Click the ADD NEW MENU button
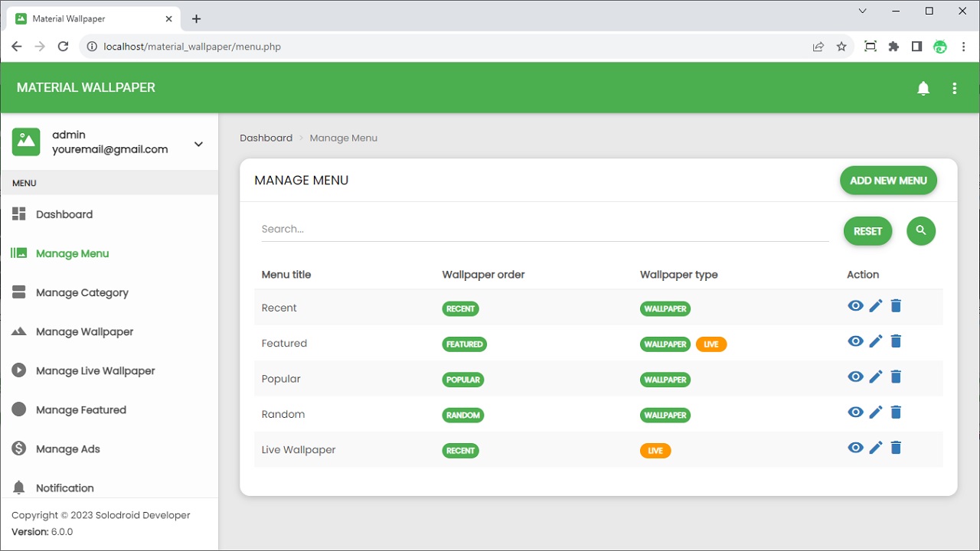Screen dimensions: 980x551 click(x=888, y=181)
